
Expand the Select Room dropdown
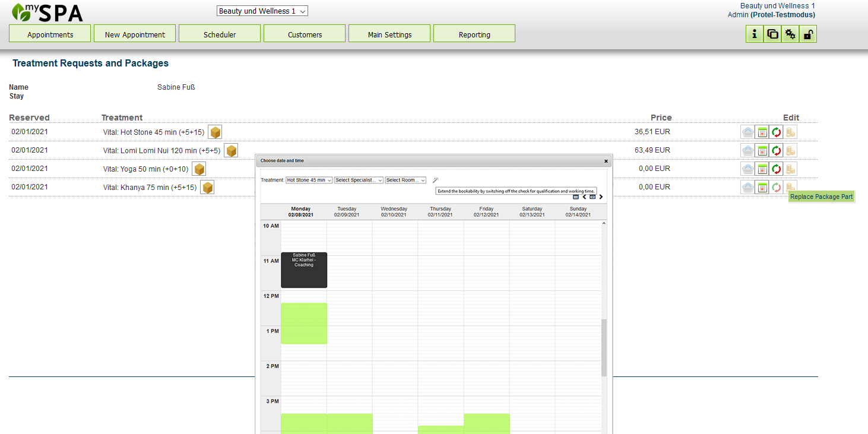pyautogui.click(x=406, y=180)
